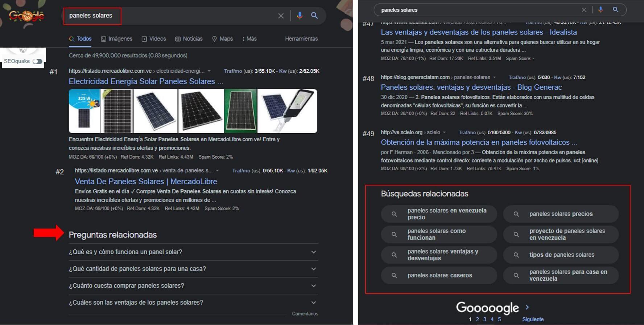Image resolution: width=644 pixels, height=325 pixels.
Task: Toggle the SEOquake switch
Action: [37, 61]
